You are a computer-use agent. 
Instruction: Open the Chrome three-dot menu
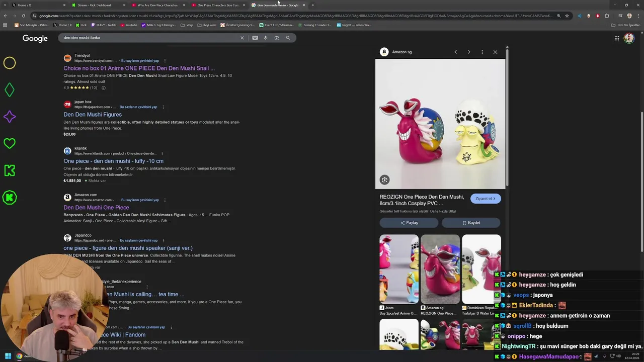point(638,16)
